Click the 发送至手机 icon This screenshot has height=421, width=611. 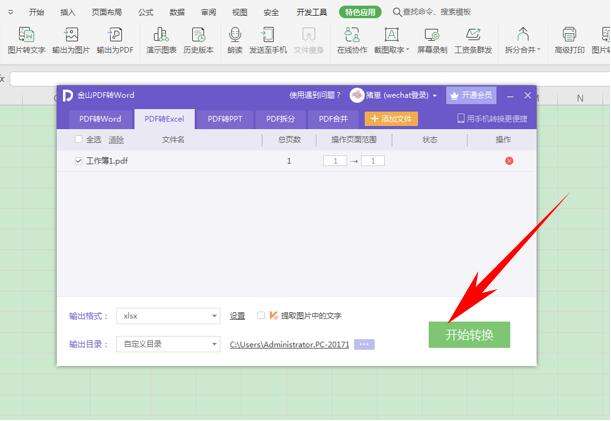tap(268, 35)
